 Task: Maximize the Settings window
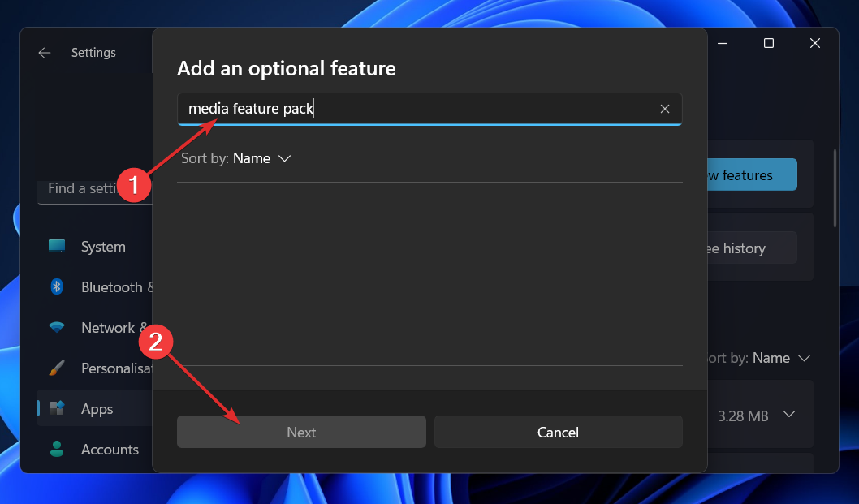click(769, 43)
